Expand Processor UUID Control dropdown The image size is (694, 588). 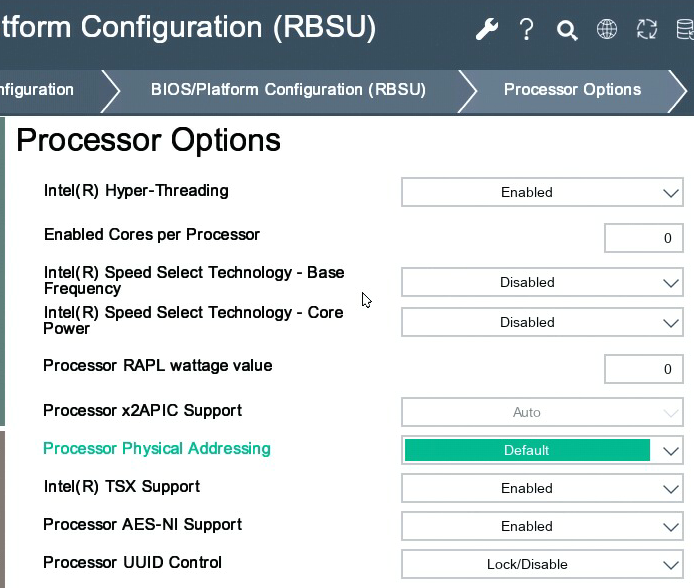[x=541, y=564]
